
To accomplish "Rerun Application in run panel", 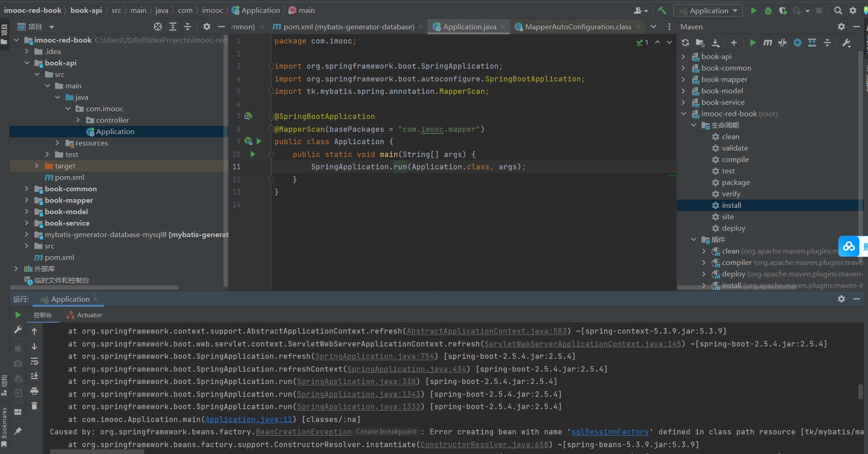I will point(18,315).
